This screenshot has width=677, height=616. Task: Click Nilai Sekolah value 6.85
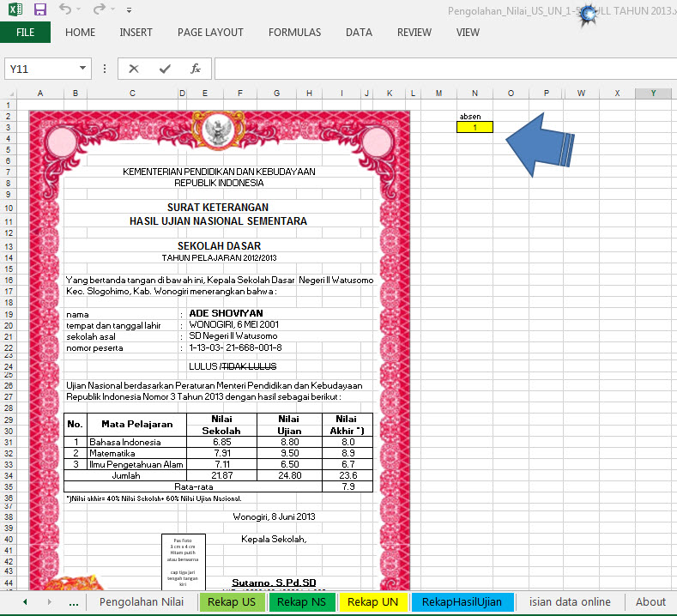click(x=222, y=442)
